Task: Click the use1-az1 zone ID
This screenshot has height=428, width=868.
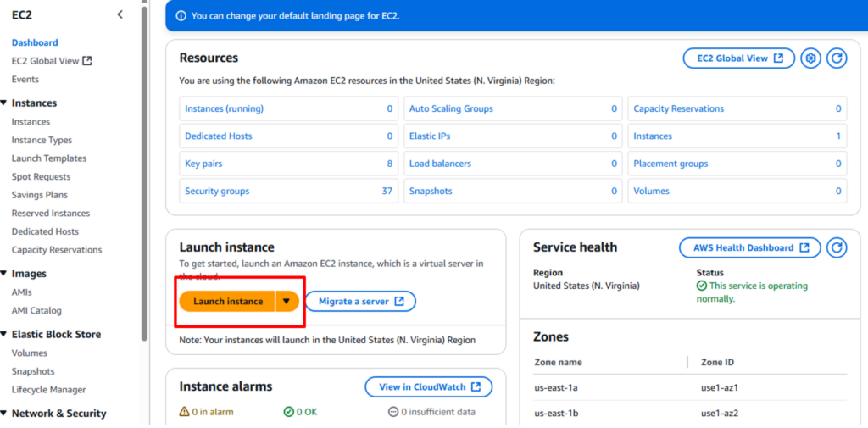Action: pos(720,387)
